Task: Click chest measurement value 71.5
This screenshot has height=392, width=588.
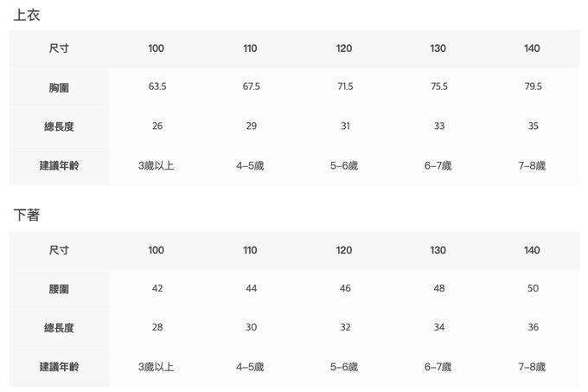Action: 344,87
